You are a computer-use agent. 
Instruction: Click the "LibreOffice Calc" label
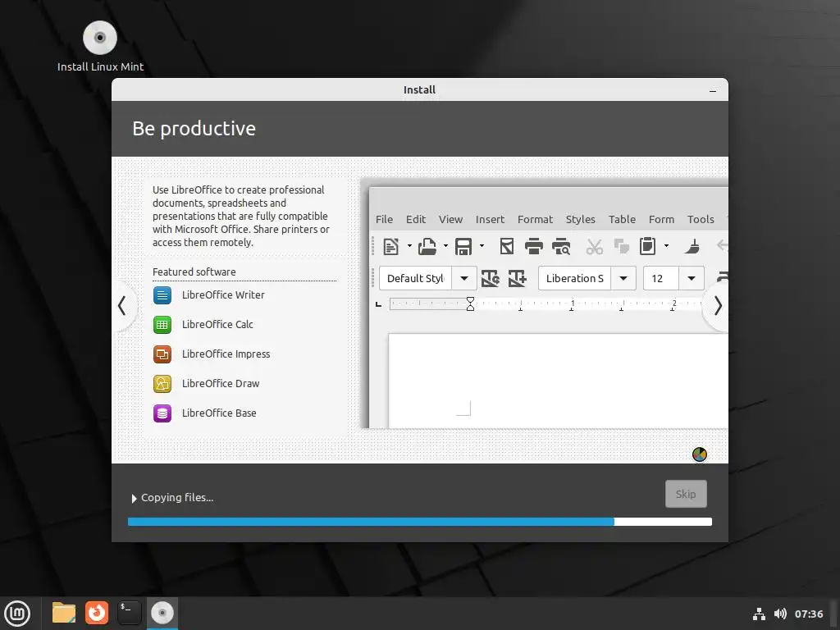(217, 325)
